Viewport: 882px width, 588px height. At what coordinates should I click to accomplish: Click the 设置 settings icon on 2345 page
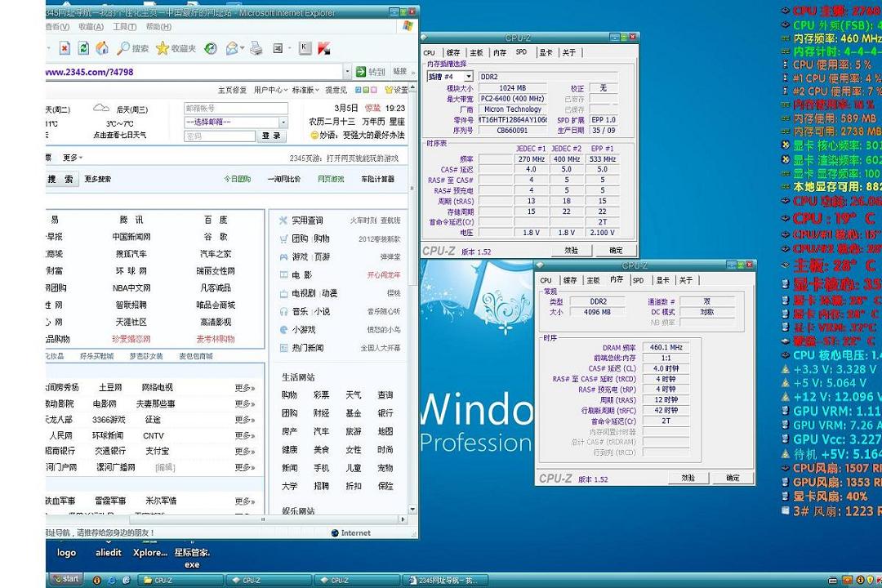click(x=389, y=90)
